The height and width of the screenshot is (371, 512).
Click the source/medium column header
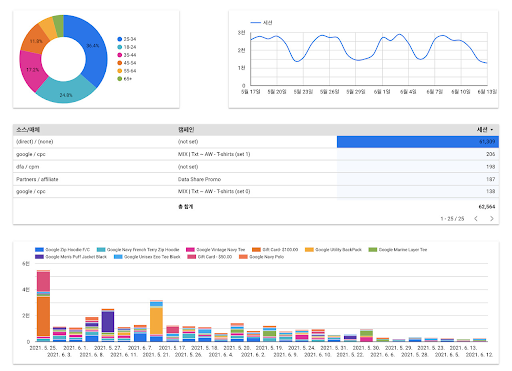tap(28, 130)
